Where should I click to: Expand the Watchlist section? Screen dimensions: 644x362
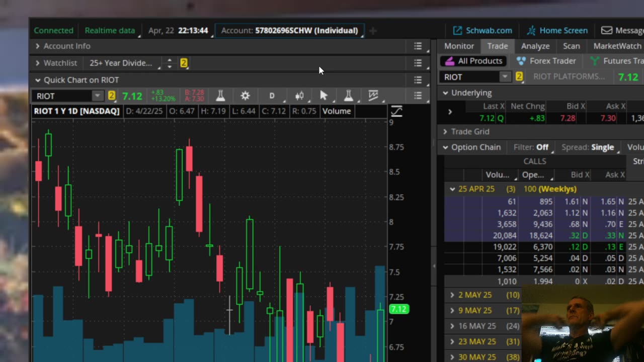click(x=37, y=63)
